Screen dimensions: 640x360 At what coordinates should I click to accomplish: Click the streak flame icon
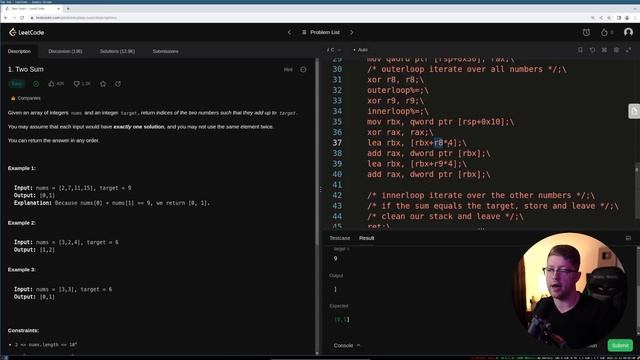tap(604, 32)
